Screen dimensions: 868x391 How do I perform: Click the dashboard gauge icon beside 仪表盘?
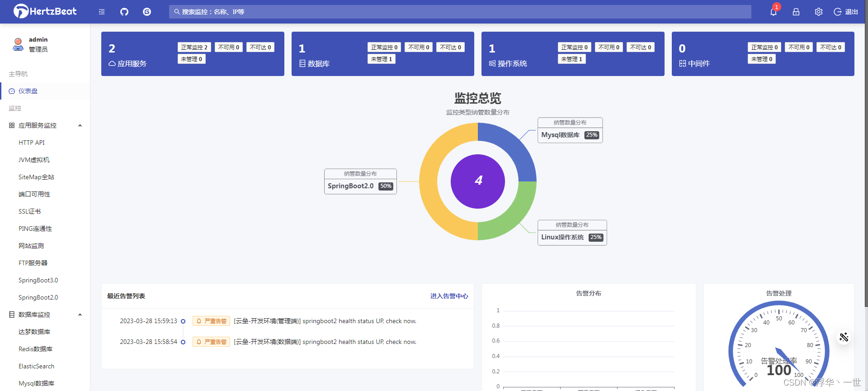tap(12, 91)
